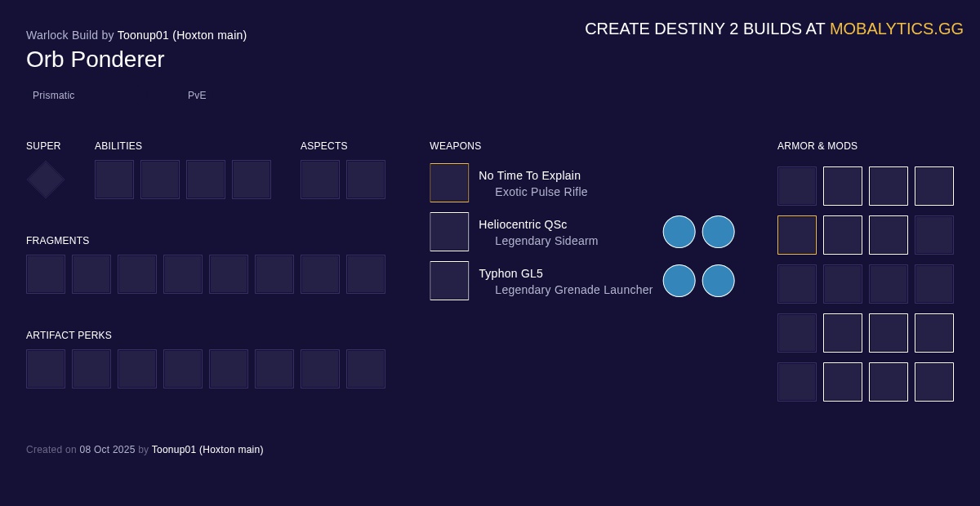The height and width of the screenshot is (506, 980).
Task: Switch to the Prismatic subclass tab
Action: click(54, 95)
